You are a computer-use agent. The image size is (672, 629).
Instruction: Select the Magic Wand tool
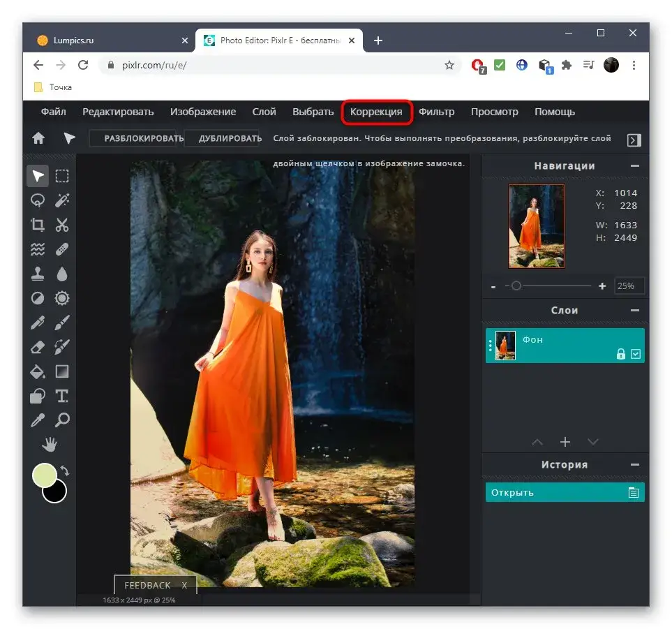[x=62, y=200]
